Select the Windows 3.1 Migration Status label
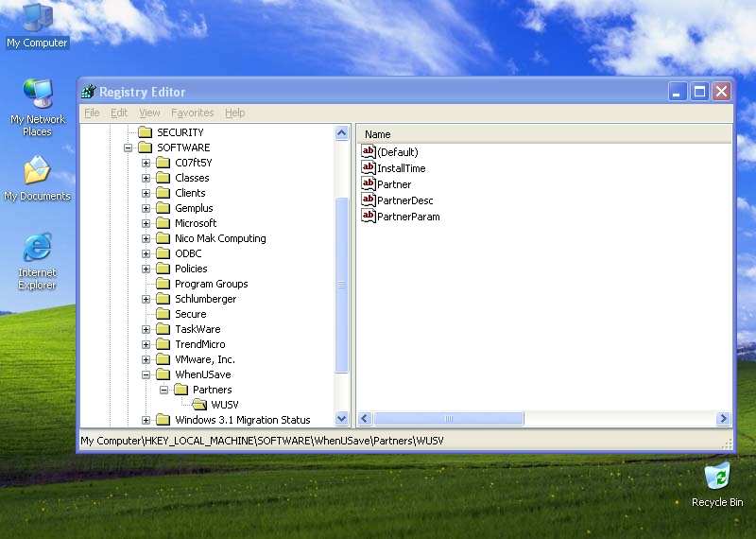The height and width of the screenshot is (539, 756). click(x=243, y=420)
